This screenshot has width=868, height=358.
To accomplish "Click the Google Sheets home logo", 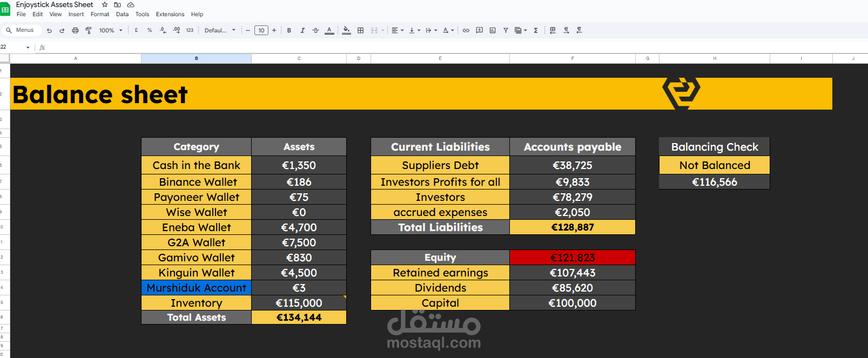I will click(5, 9).
